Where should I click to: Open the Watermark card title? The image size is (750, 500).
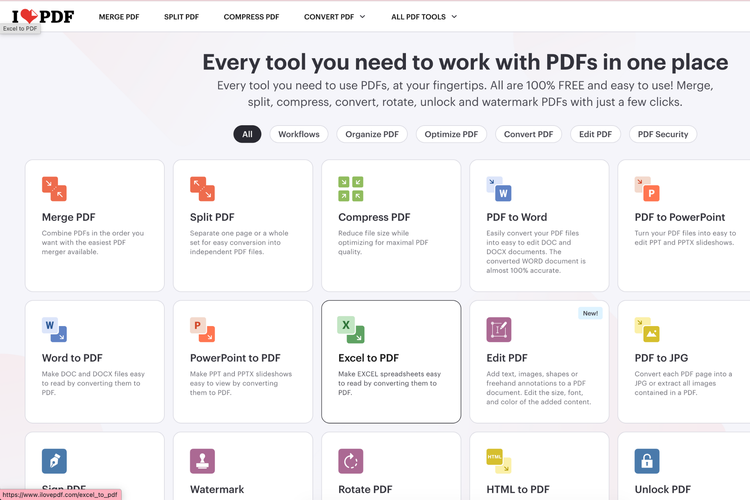(x=217, y=489)
